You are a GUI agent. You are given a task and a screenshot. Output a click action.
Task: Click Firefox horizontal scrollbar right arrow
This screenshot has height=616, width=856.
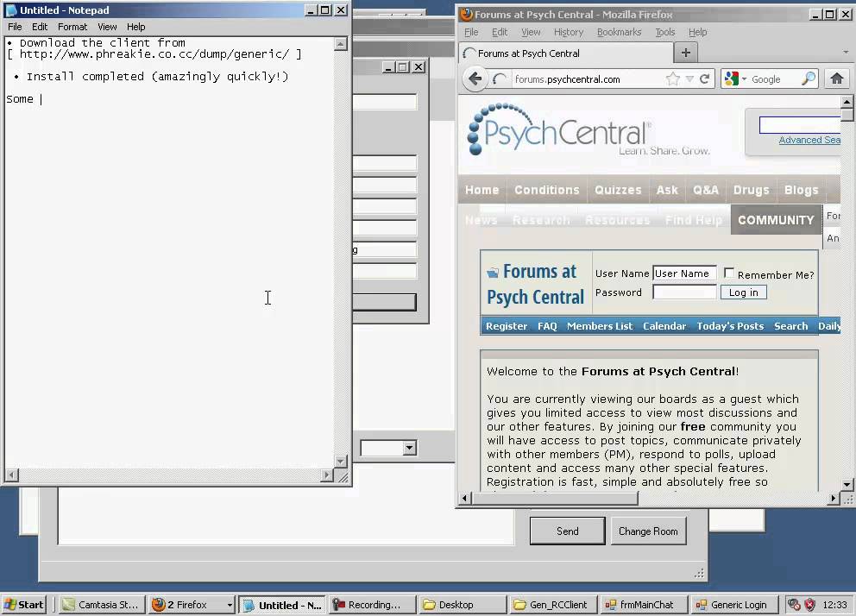(833, 498)
